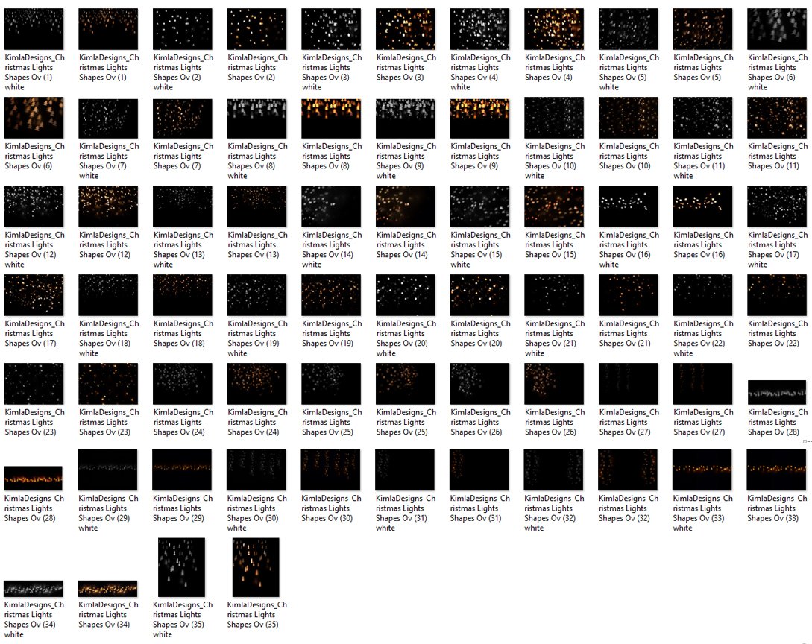Select the Shapes Ov (1) white thumbnail

34,28
